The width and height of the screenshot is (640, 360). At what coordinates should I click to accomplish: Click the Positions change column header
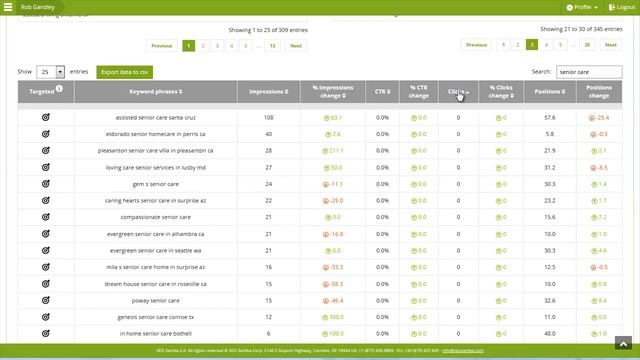click(599, 91)
